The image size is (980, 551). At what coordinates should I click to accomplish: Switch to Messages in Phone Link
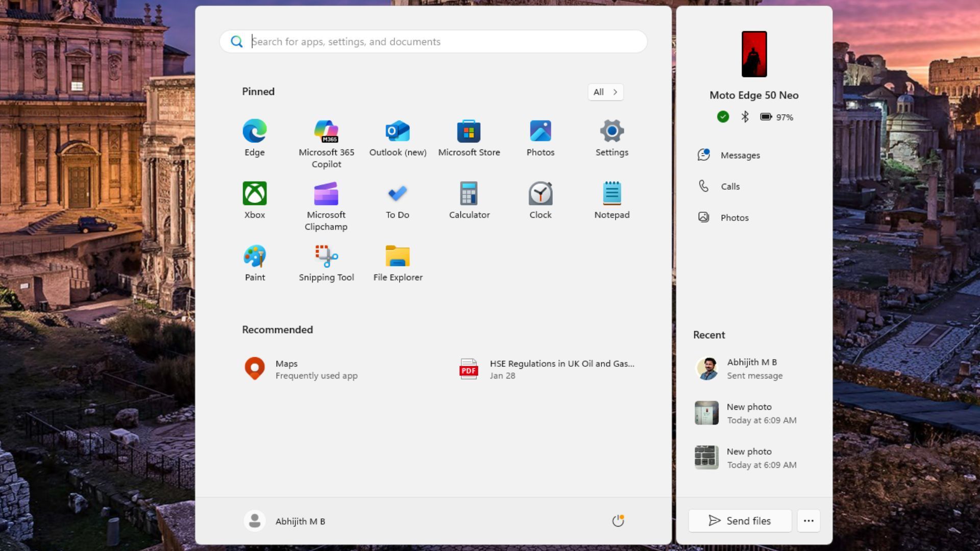pyautogui.click(x=740, y=155)
